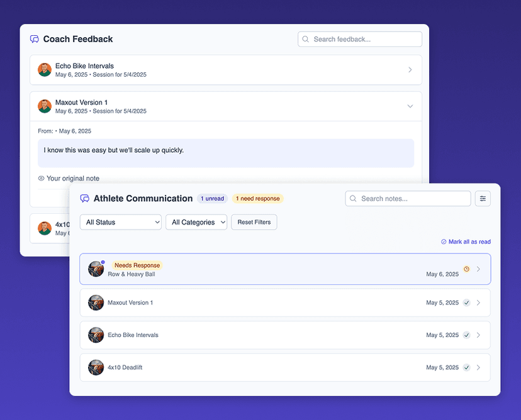Click the May 5, 2025 date on Maxout Version 1 note
Image resolution: width=521 pixels, height=420 pixels.
[442, 303]
